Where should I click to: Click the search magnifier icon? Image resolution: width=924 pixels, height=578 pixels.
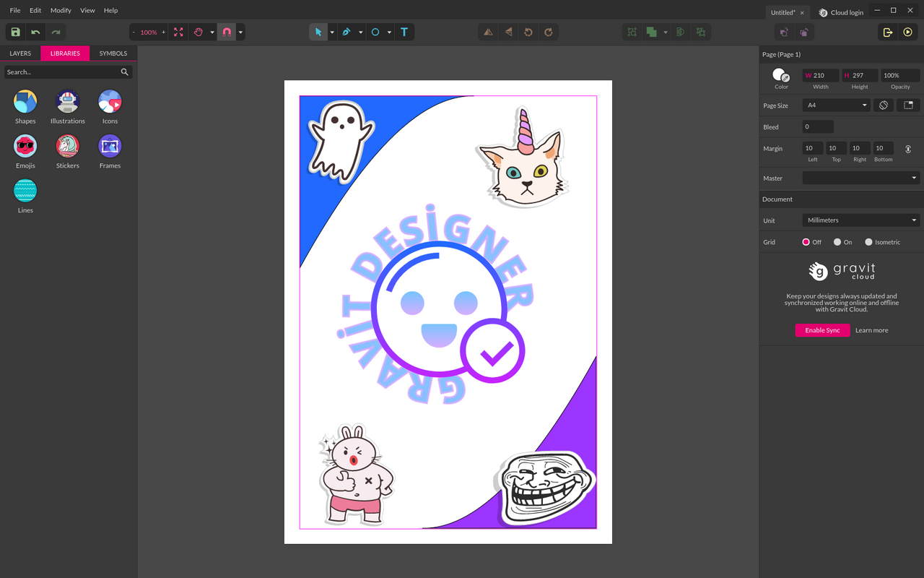[125, 72]
